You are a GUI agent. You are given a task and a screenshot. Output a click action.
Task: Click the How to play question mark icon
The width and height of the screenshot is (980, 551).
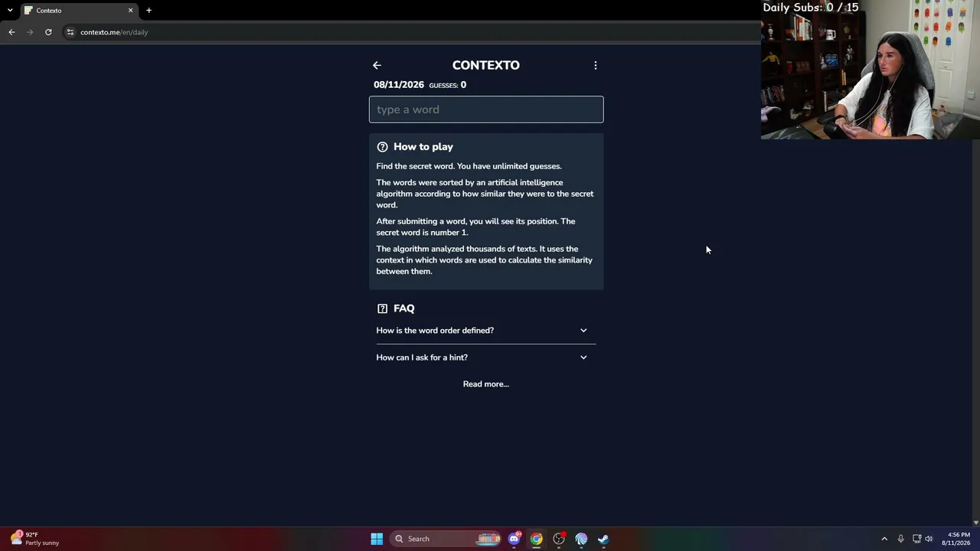click(383, 147)
